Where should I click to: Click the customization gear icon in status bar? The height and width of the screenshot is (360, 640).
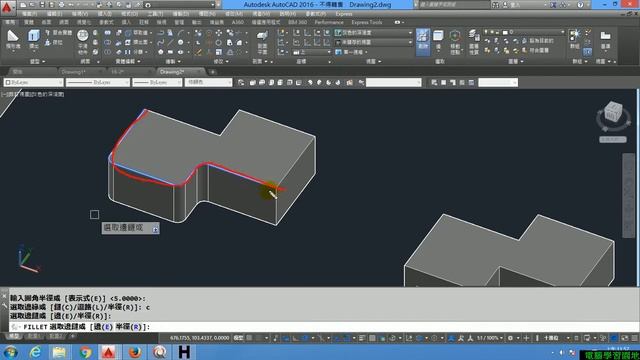coord(510,338)
